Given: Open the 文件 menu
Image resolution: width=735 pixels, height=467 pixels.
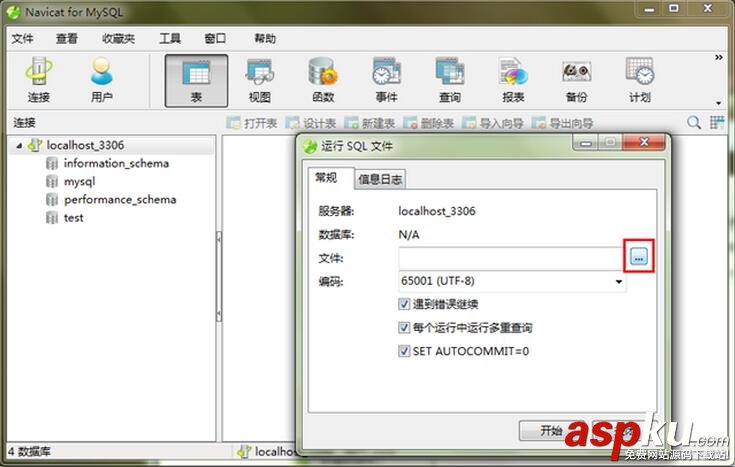Looking at the screenshot, I should click(x=22, y=38).
